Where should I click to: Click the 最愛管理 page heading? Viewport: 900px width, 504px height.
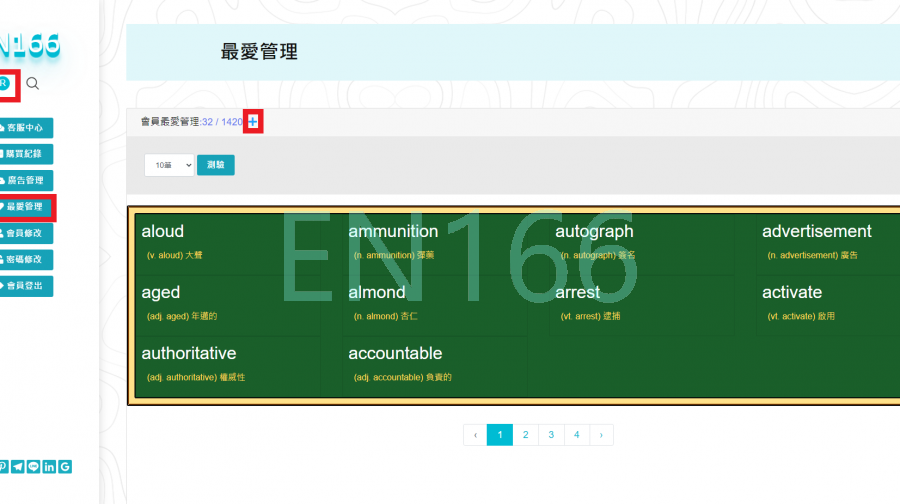[x=259, y=52]
